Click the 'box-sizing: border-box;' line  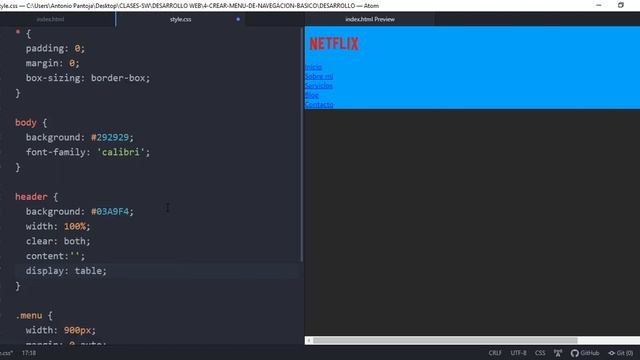pyautogui.click(x=88, y=78)
